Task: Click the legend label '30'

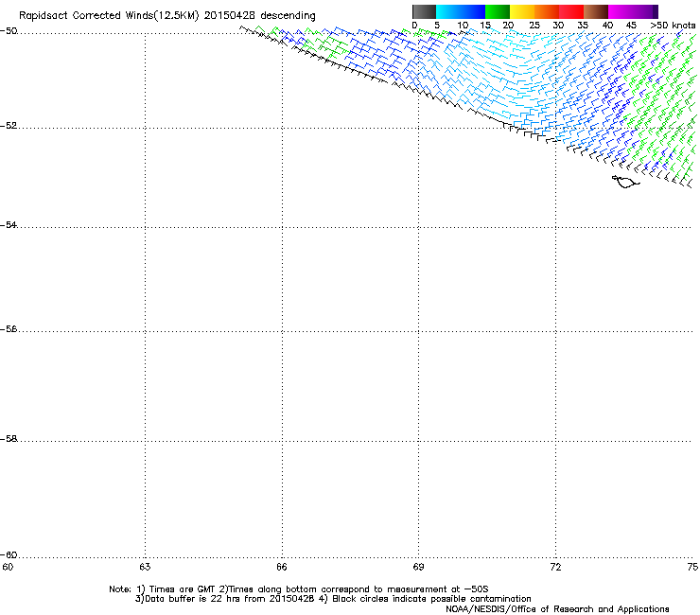Action: (558, 26)
